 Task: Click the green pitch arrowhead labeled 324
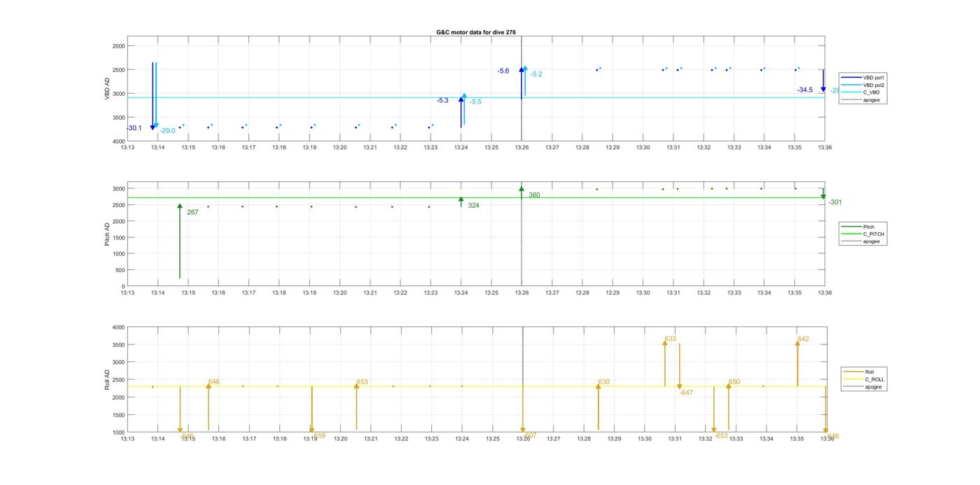point(461,200)
